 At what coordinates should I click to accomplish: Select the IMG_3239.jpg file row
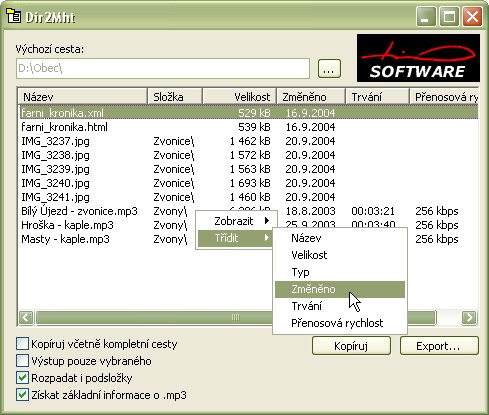click(248, 169)
